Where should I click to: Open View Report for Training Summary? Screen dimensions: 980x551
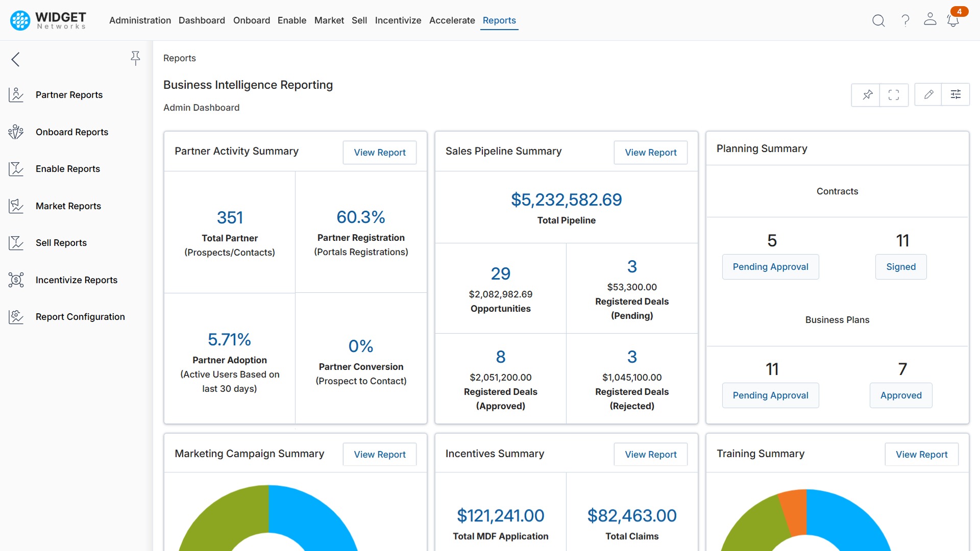(x=921, y=454)
